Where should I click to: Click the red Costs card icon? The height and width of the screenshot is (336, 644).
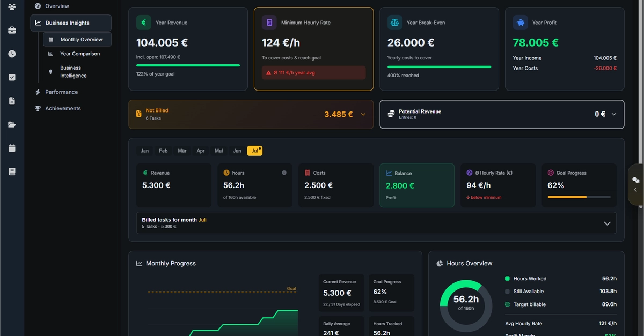coord(308,173)
